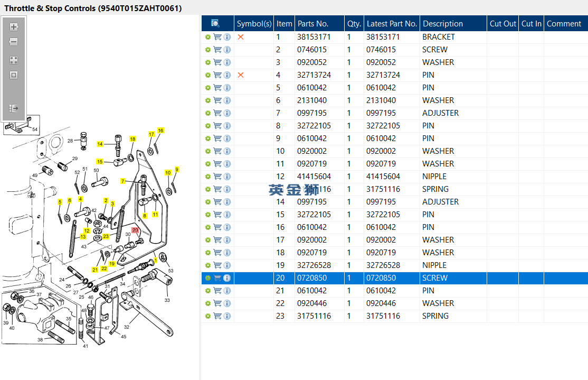Viewport: 588px width, 380px height.
Task: Sort by the Description column header
Action: pos(453,24)
